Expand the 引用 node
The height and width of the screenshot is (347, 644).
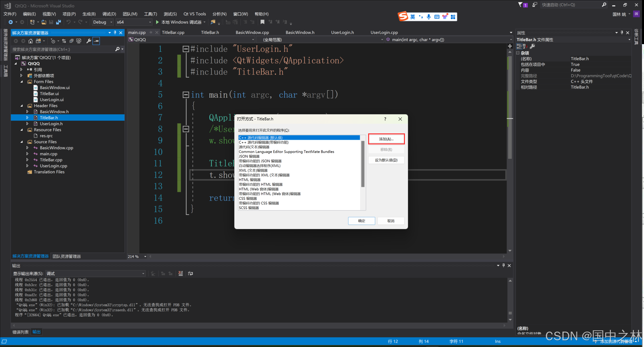[21, 70]
